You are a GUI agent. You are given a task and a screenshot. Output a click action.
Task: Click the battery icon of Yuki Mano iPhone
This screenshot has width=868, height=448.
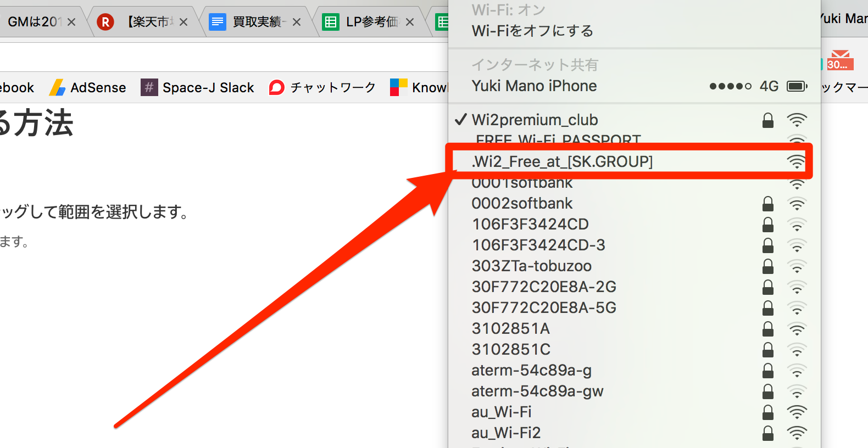tap(797, 86)
